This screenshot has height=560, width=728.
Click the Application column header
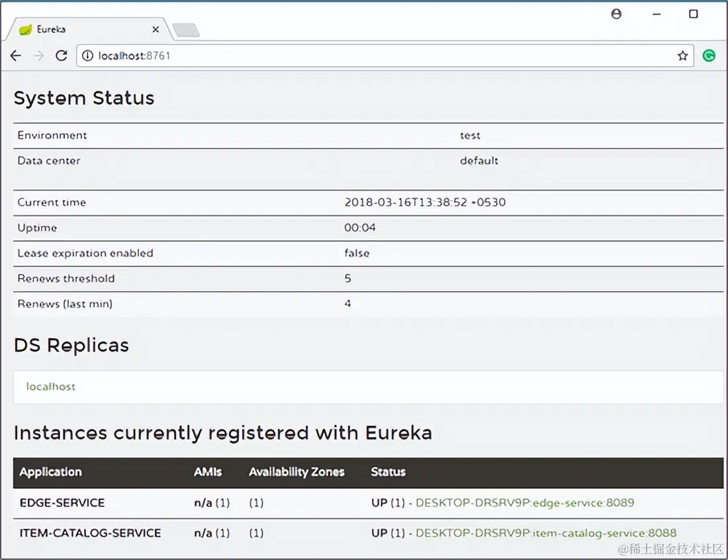pyautogui.click(x=50, y=472)
